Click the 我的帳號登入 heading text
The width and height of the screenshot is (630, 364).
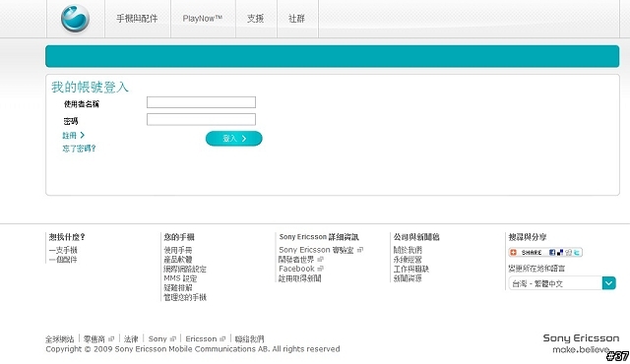[90, 87]
